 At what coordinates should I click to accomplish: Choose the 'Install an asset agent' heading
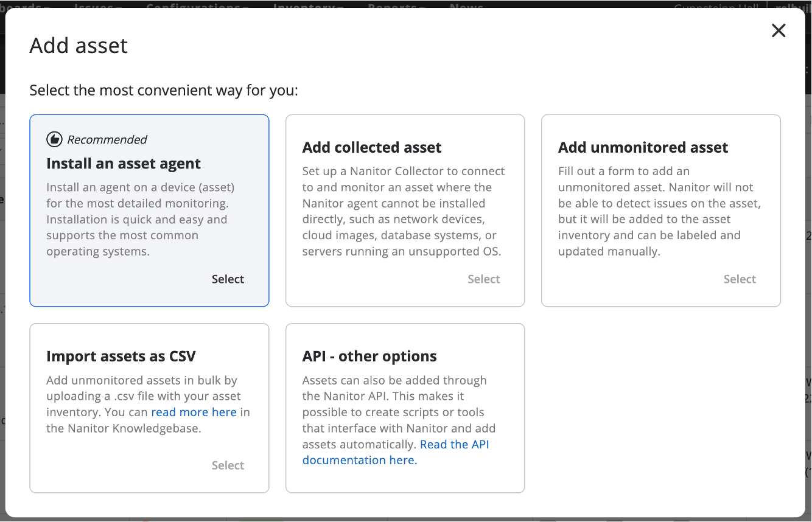124,164
